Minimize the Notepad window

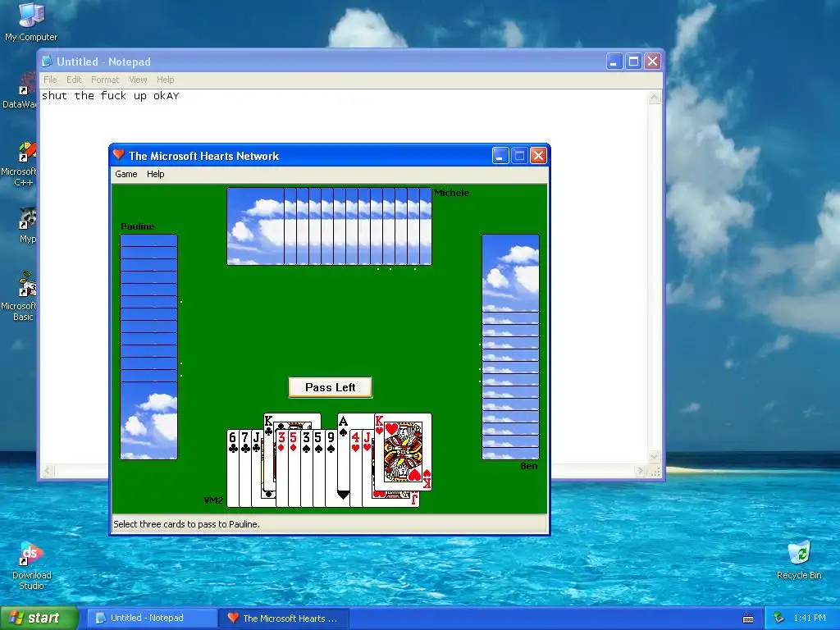614,62
